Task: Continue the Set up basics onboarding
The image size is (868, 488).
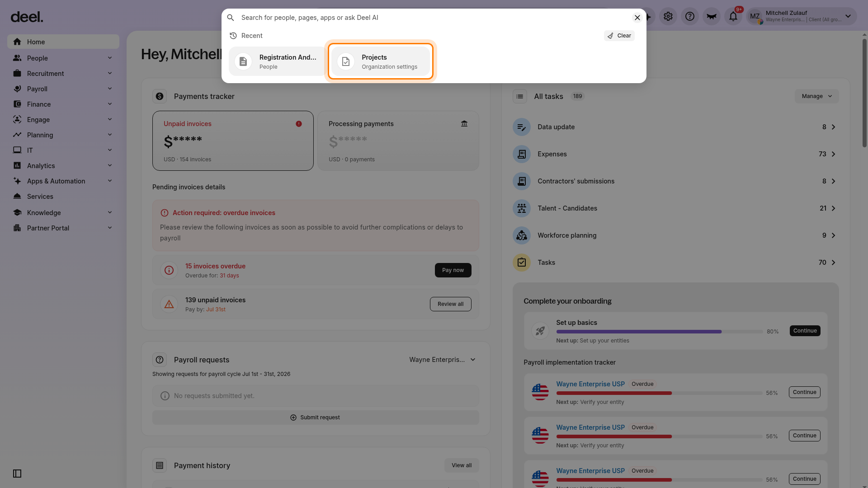Action: (x=805, y=331)
